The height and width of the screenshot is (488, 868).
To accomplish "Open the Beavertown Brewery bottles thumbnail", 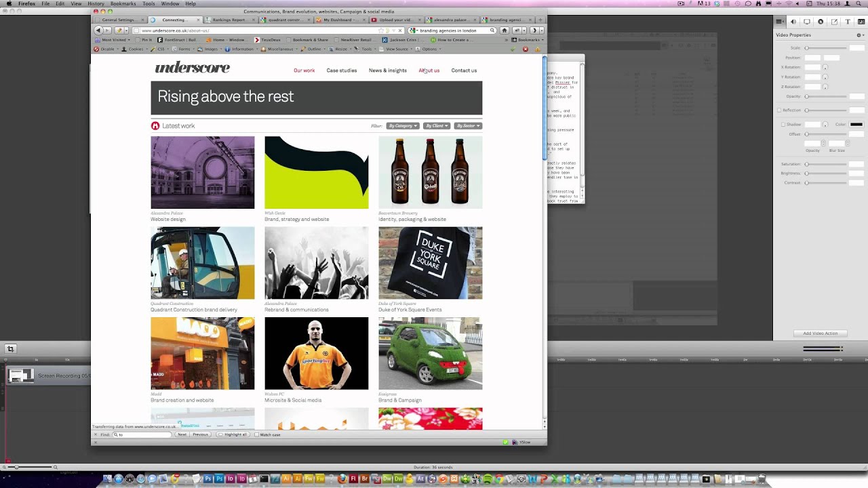I will click(x=430, y=172).
